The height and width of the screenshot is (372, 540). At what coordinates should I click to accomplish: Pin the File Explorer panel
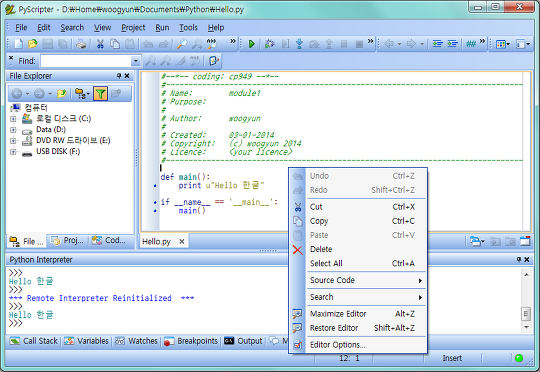coord(119,76)
